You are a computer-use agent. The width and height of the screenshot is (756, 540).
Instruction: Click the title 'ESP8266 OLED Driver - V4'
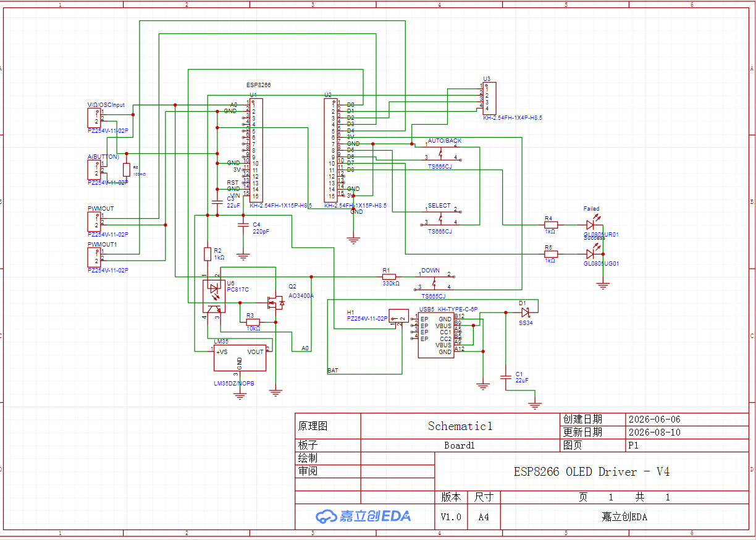coord(592,471)
